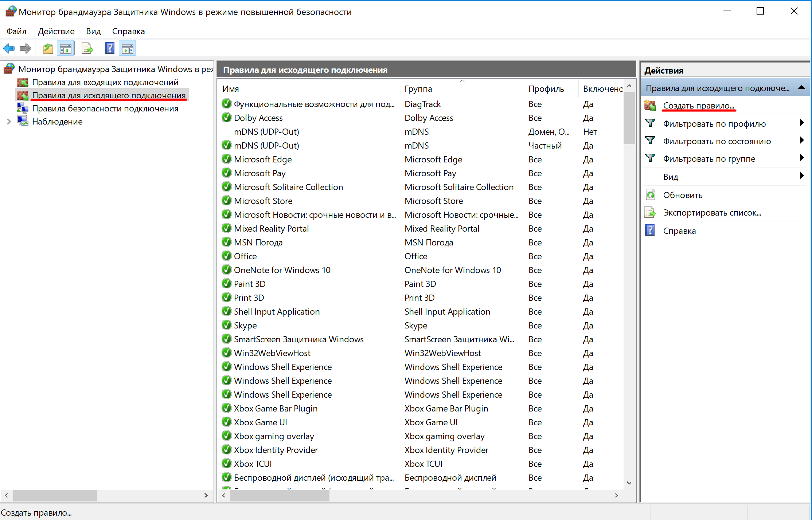
Task: Open the Вид menu in menu bar
Action: 93,31
